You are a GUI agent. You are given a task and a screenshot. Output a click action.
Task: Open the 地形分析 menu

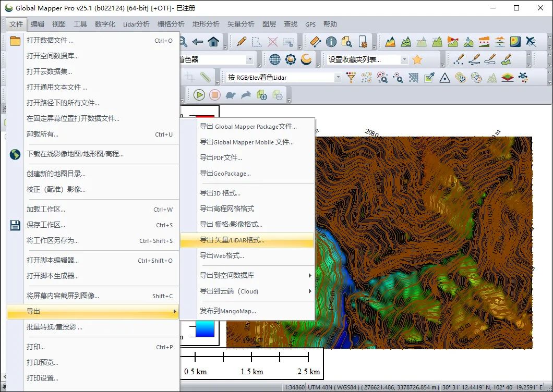click(206, 24)
